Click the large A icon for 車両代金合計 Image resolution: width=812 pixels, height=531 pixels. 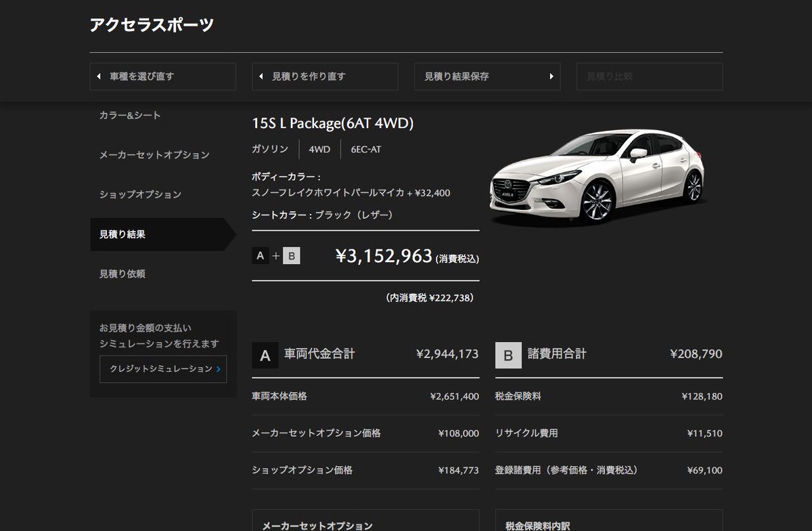[265, 355]
